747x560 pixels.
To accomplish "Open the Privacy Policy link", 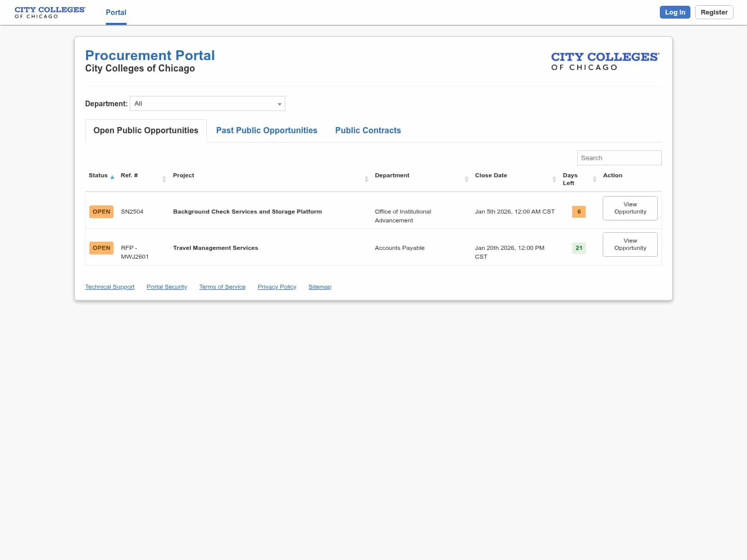I will [276, 287].
